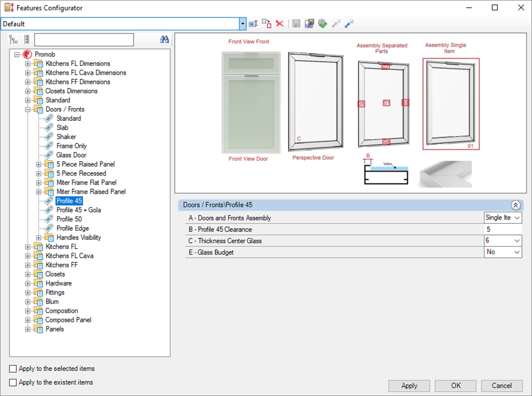Open the Glass Budget dropdown
The image size is (532, 396).
tap(517, 252)
